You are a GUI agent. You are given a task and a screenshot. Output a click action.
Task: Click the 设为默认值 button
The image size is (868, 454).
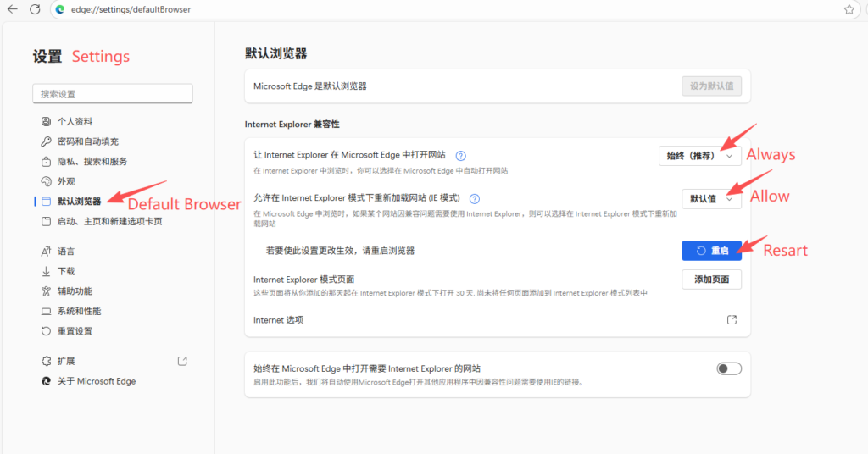click(711, 86)
